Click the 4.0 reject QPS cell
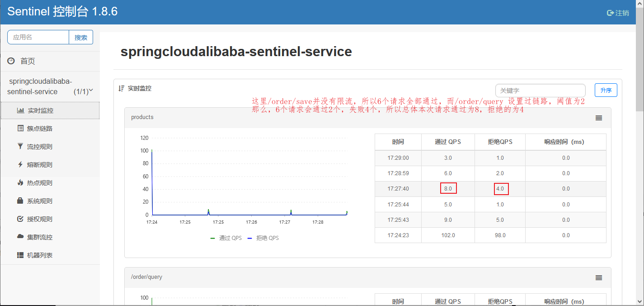644x306 pixels. [500, 189]
